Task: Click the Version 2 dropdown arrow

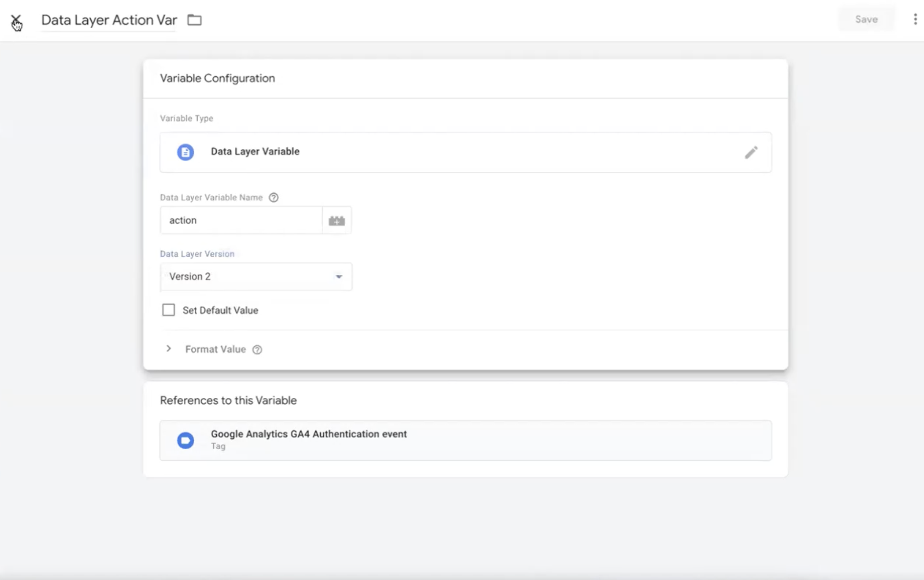Action: [x=339, y=277]
